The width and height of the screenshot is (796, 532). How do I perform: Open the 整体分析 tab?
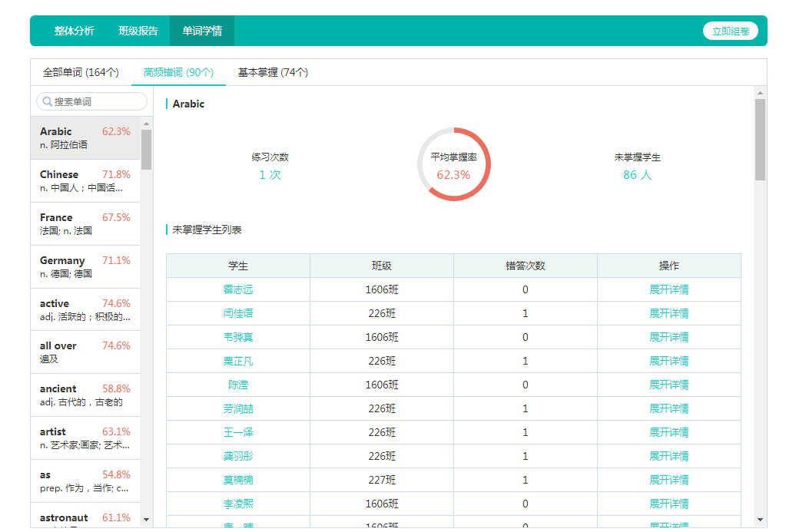click(75, 31)
